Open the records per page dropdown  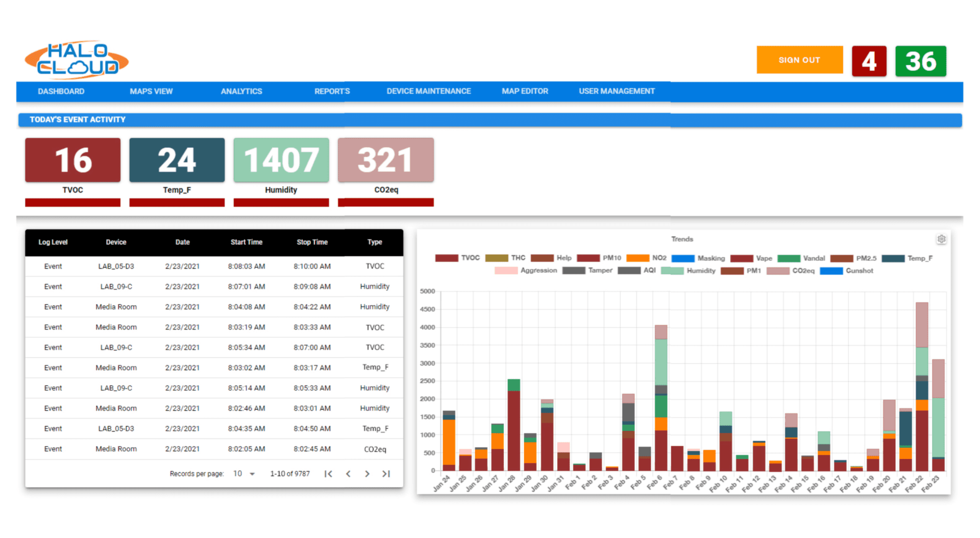244,474
